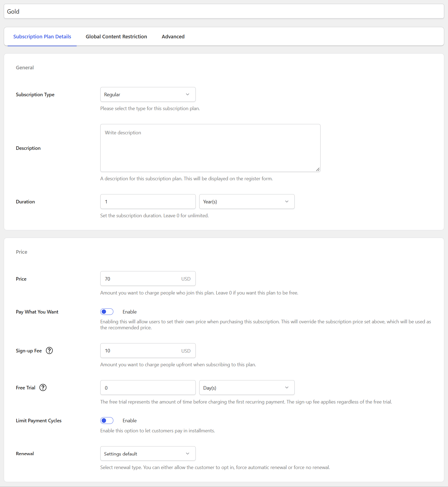The width and height of the screenshot is (448, 487).
Task: Click the Free Trial number field
Action: click(148, 387)
